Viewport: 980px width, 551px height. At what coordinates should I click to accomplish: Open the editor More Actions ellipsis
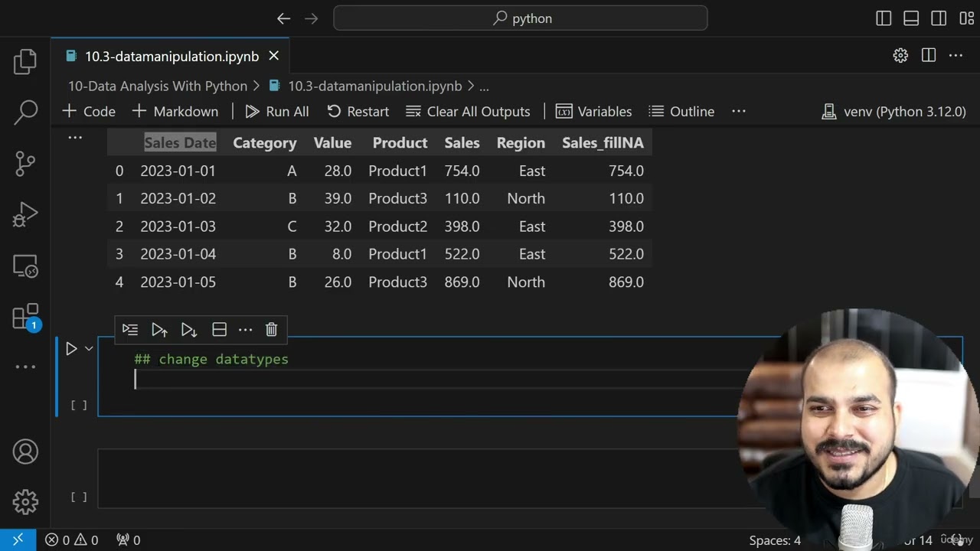point(955,55)
